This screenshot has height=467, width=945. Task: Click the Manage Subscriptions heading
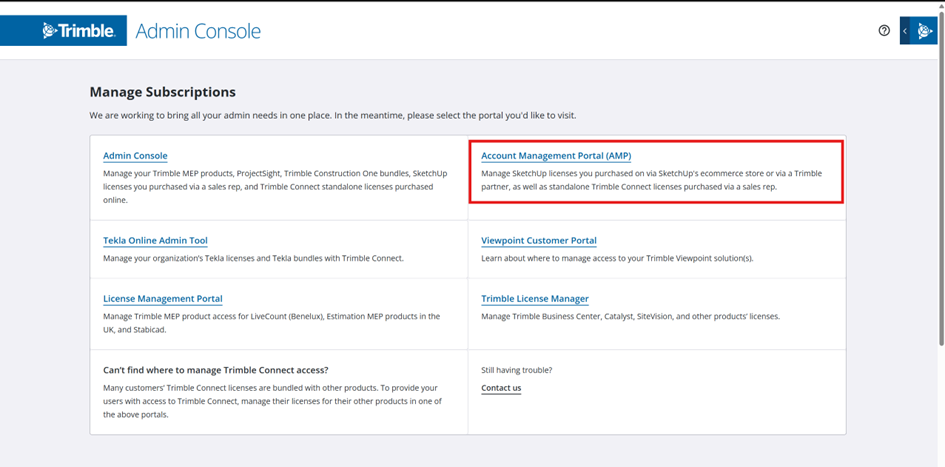162,92
